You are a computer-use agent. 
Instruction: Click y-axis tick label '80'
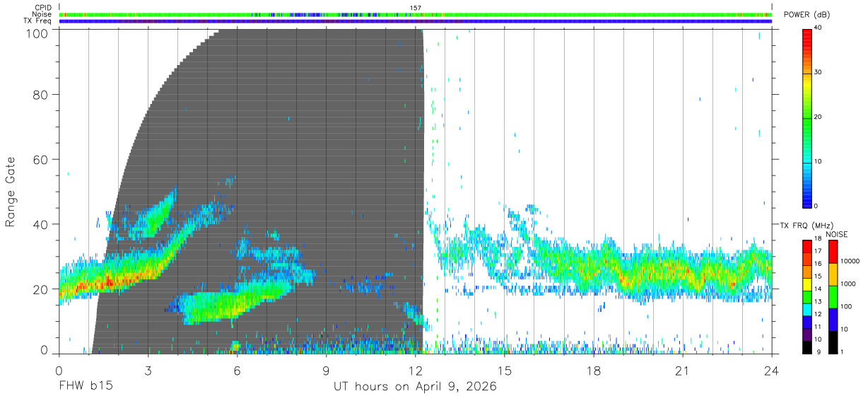(x=42, y=95)
